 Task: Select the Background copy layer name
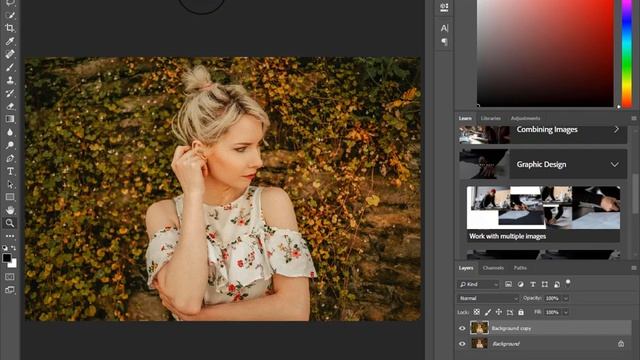[x=511, y=328]
